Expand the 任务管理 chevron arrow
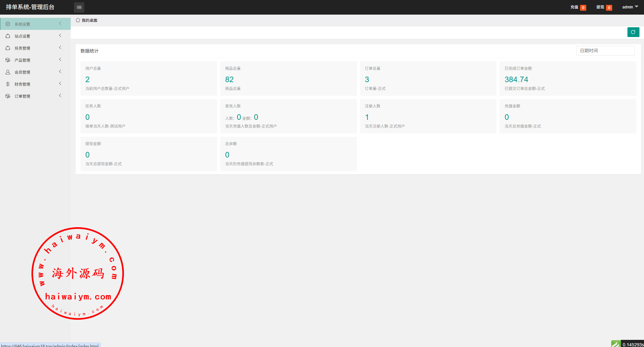 coord(60,48)
